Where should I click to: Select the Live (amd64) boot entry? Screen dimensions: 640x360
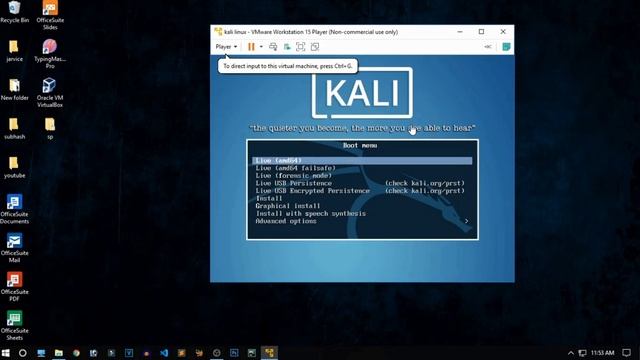(362, 160)
